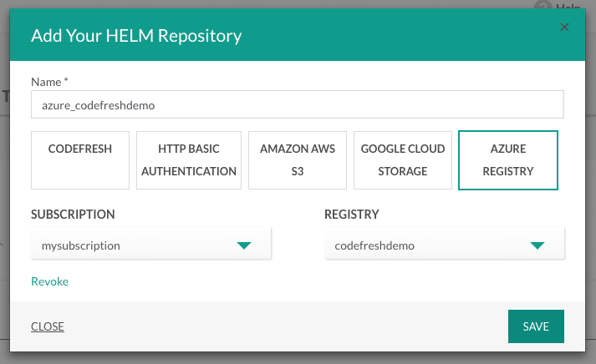This screenshot has height=364, width=596.
Task: Click the Registry dropdown arrow
Action: pyautogui.click(x=537, y=245)
